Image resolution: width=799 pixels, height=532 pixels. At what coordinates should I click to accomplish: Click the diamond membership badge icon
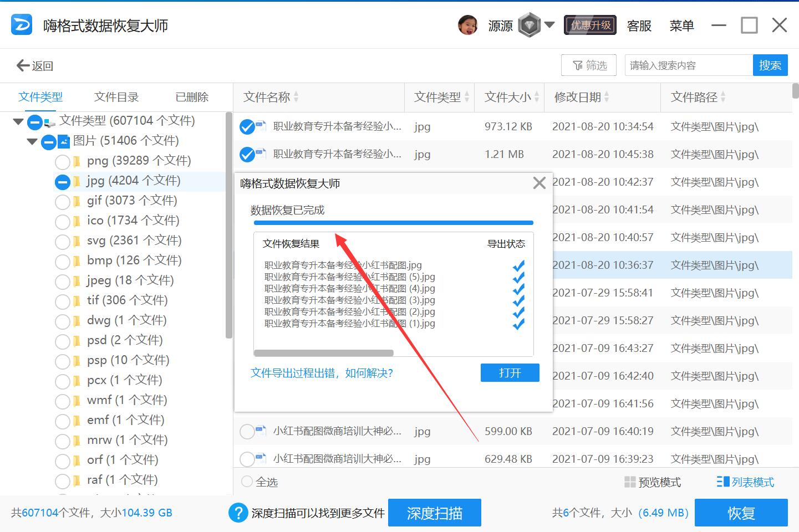[529, 25]
